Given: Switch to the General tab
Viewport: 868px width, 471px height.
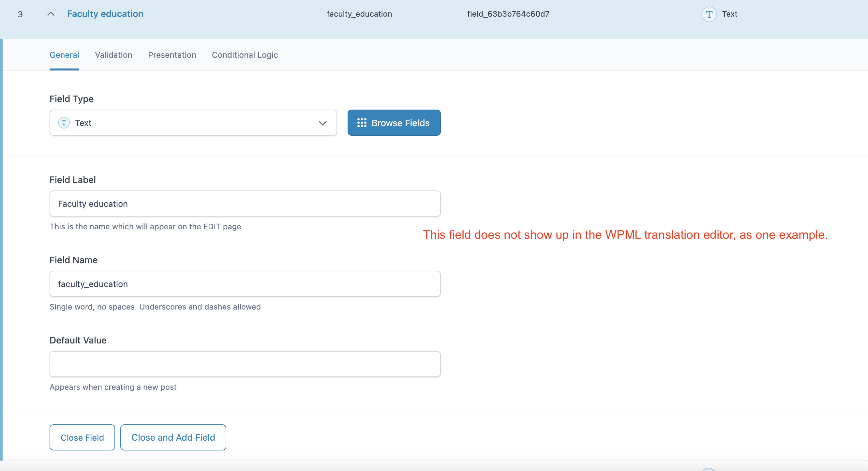Looking at the screenshot, I should (64, 55).
